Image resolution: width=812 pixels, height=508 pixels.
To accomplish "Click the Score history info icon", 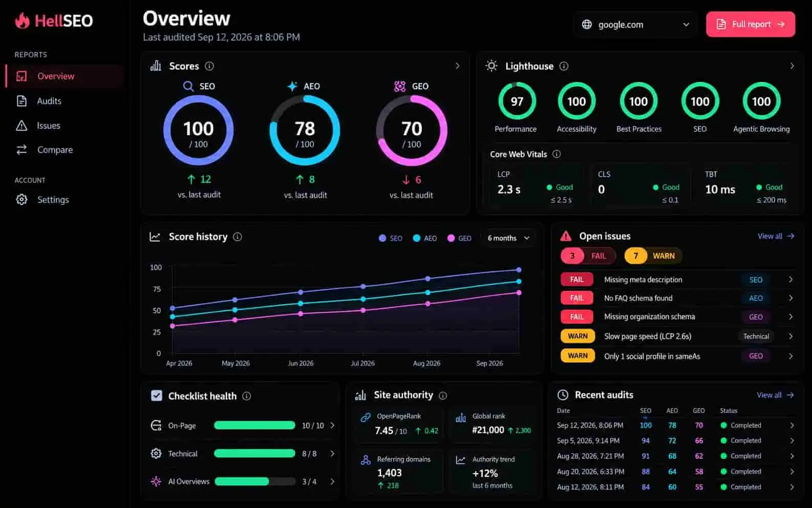I will point(238,237).
